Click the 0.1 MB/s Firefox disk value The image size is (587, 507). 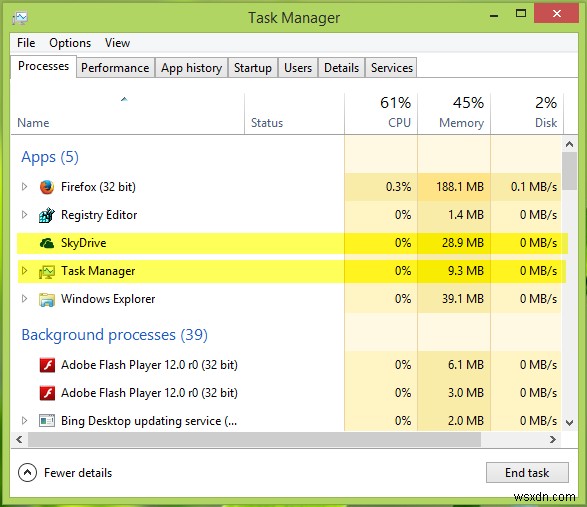(534, 186)
